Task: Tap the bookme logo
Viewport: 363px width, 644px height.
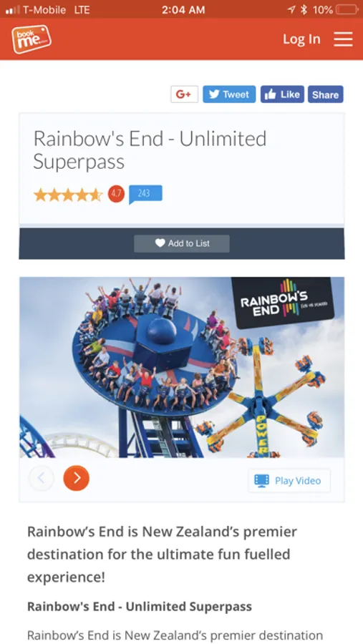Action: [32, 39]
